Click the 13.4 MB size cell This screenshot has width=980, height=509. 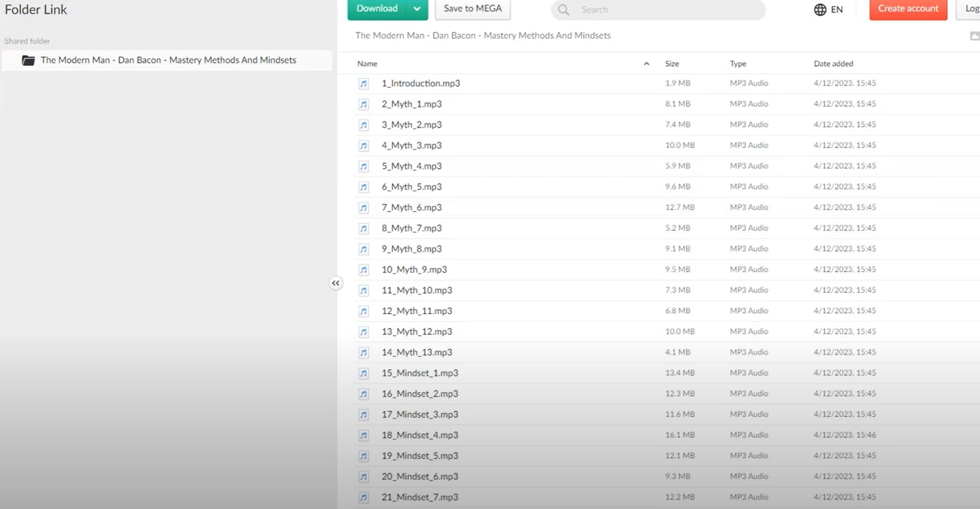(680, 373)
